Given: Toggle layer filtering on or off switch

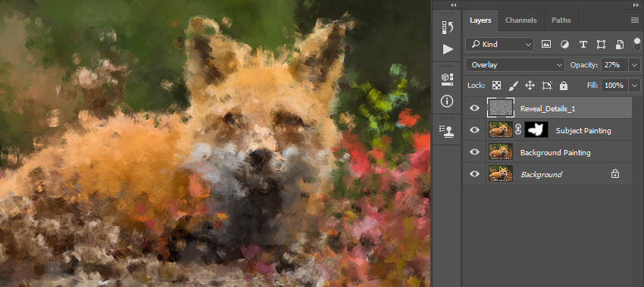Looking at the screenshot, I should (x=637, y=44).
